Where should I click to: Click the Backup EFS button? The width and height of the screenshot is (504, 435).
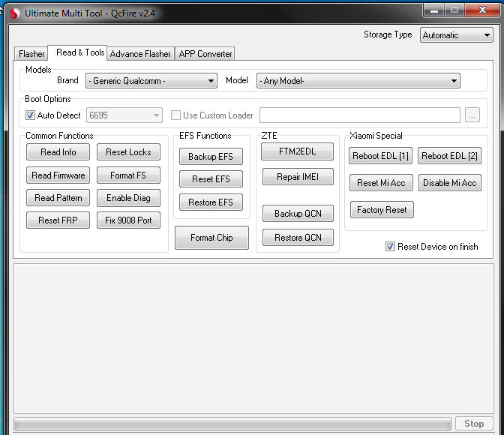[x=211, y=157]
